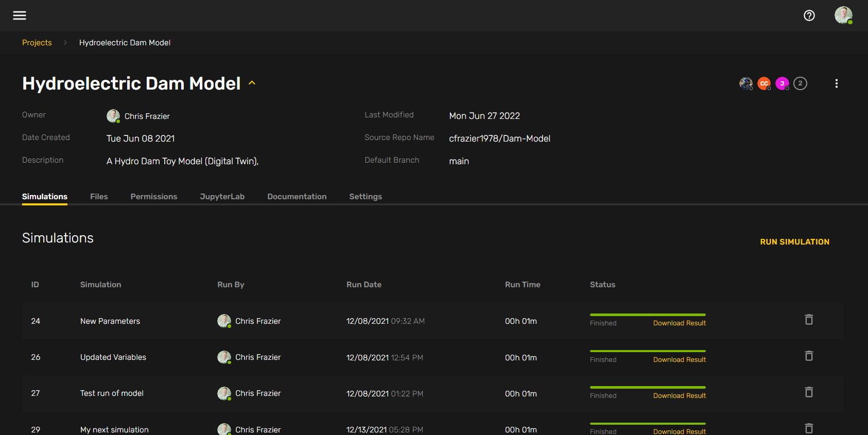Image resolution: width=868 pixels, height=435 pixels.
Task: Select the orange CC collaborator avatar
Action: pos(764,83)
